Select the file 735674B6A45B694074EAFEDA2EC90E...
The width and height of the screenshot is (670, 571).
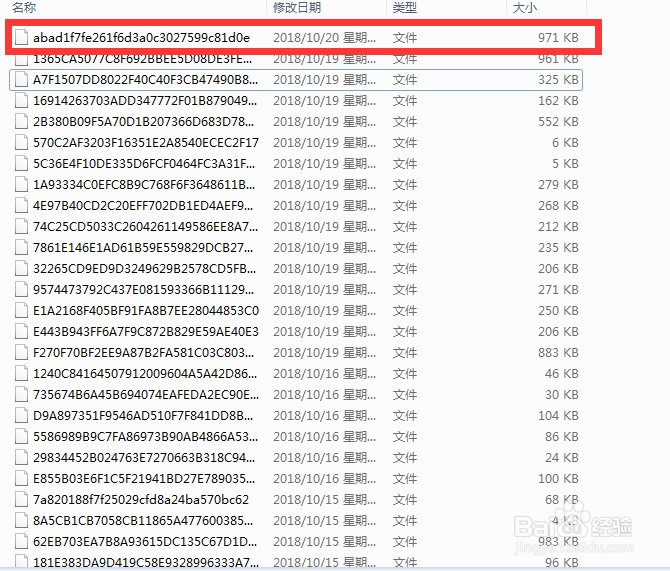[x=146, y=394]
